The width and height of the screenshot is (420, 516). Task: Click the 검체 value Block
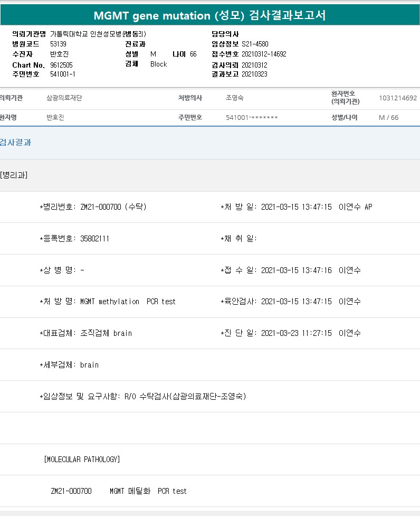pyautogui.click(x=158, y=64)
